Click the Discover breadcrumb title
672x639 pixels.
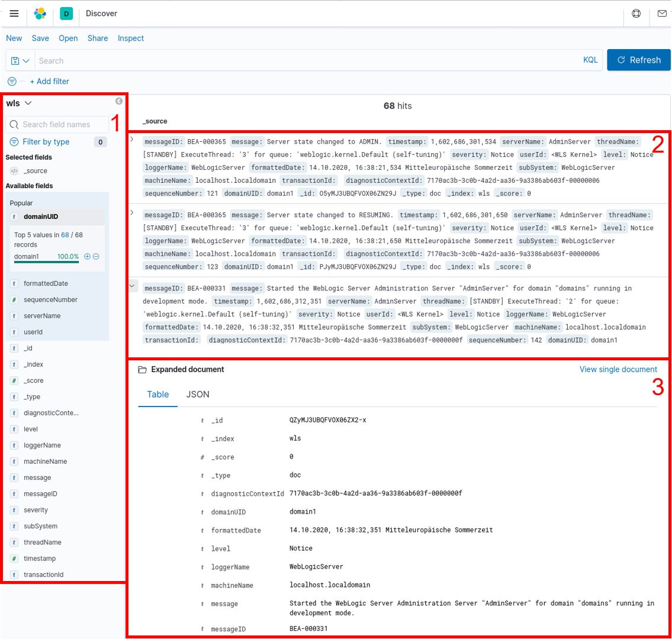click(102, 13)
